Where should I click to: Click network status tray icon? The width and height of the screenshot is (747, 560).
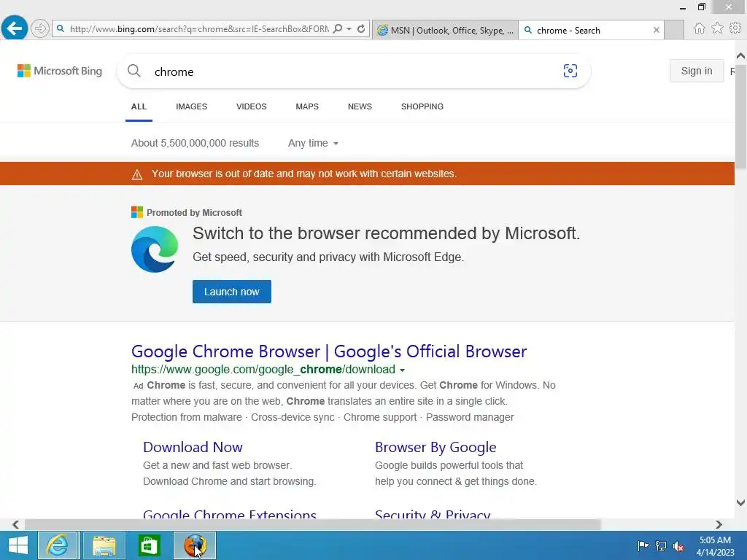pos(661,545)
